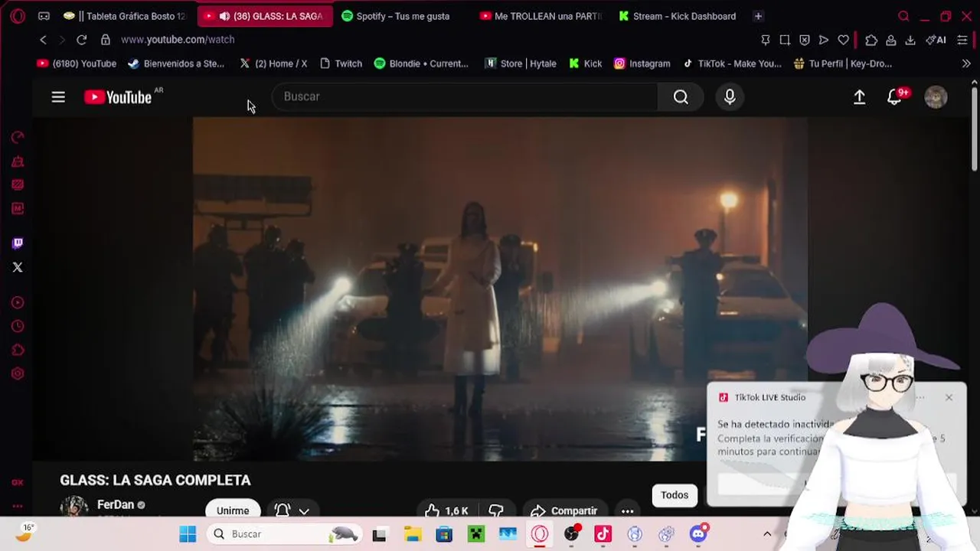Image resolution: width=980 pixels, height=551 pixels.
Task: Open the TikTok - Make You bookmark
Action: click(x=732, y=64)
